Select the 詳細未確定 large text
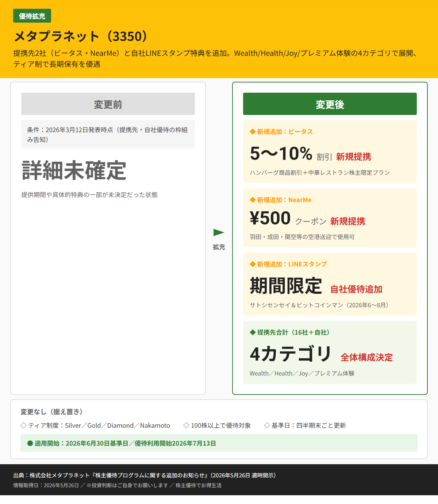This screenshot has height=504, width=438. coord(74,170)
